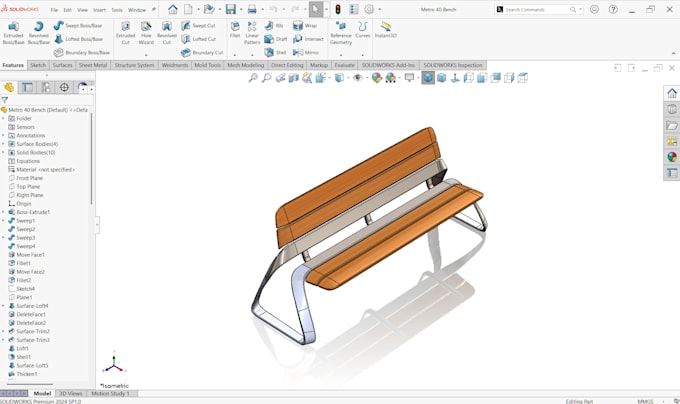Click Swept Boss/Base

coord(78,26)
